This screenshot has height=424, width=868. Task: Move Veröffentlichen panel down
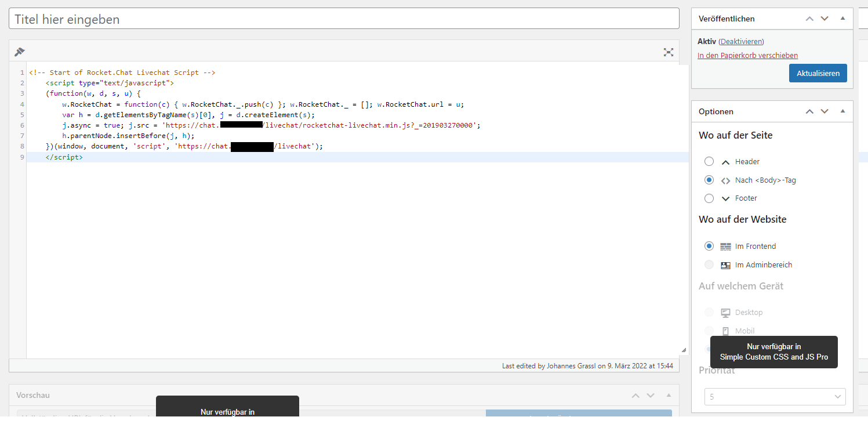click(825, 19)
